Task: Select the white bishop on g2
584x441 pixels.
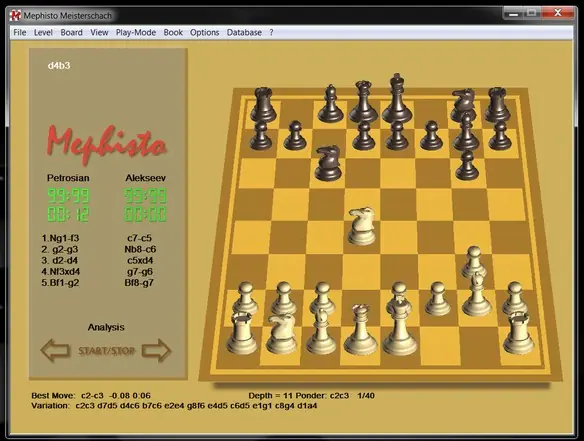Action: pyautogui.click(x=477, y=294)
